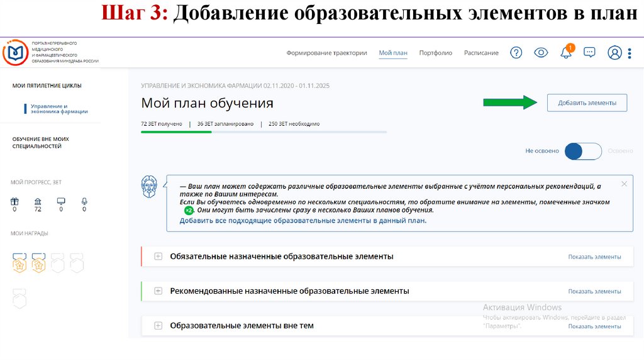Show elements for Рекомендованные назначенные section

tap(594, 291)
